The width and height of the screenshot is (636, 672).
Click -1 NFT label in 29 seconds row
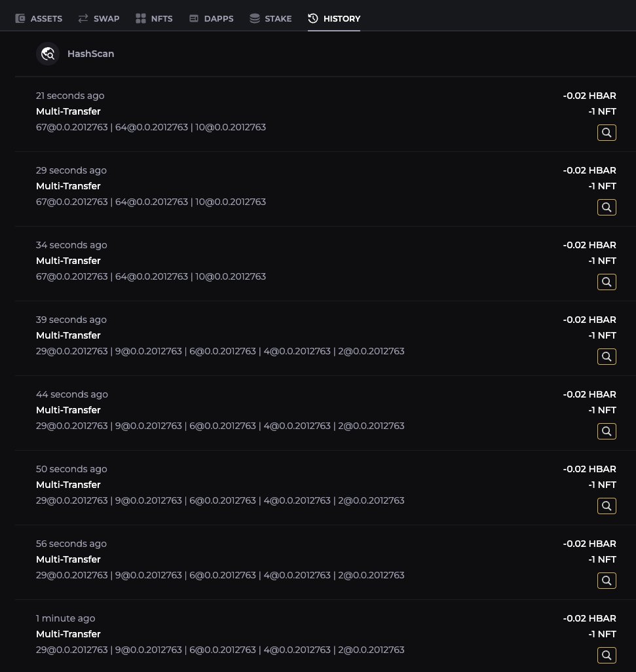tap(602, 186)
